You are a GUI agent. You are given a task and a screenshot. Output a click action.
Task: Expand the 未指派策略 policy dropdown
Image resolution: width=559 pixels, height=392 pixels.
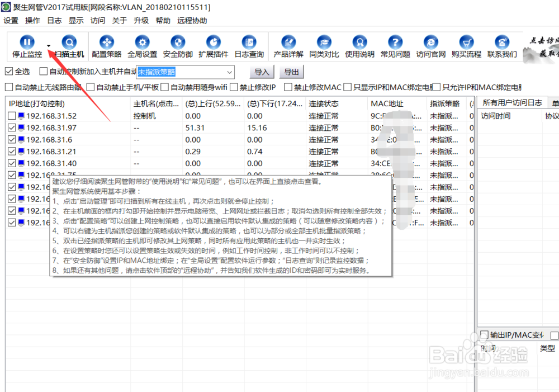pyautogui.click(x=230, y=72)
